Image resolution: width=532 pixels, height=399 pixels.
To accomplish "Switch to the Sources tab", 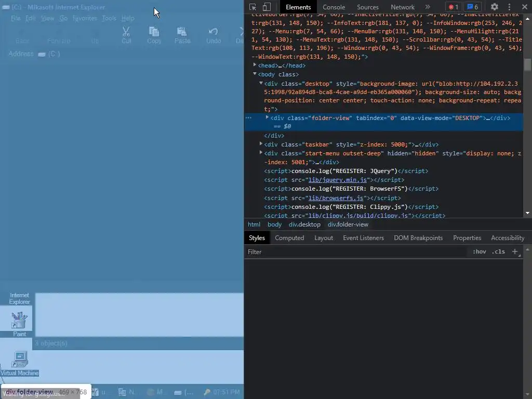I will pos(367,7).
